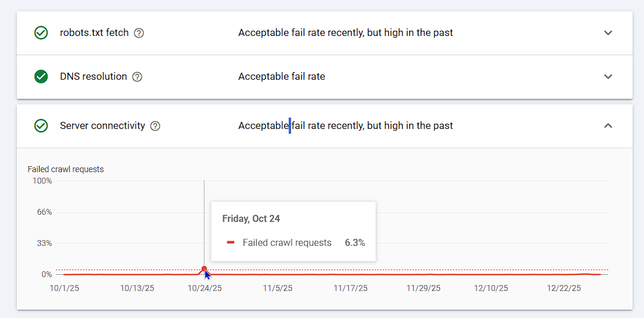The width and height of the screenshot is (644, 318).
Task: Expand the DNS resolution chevron
Action: (608, 77)
